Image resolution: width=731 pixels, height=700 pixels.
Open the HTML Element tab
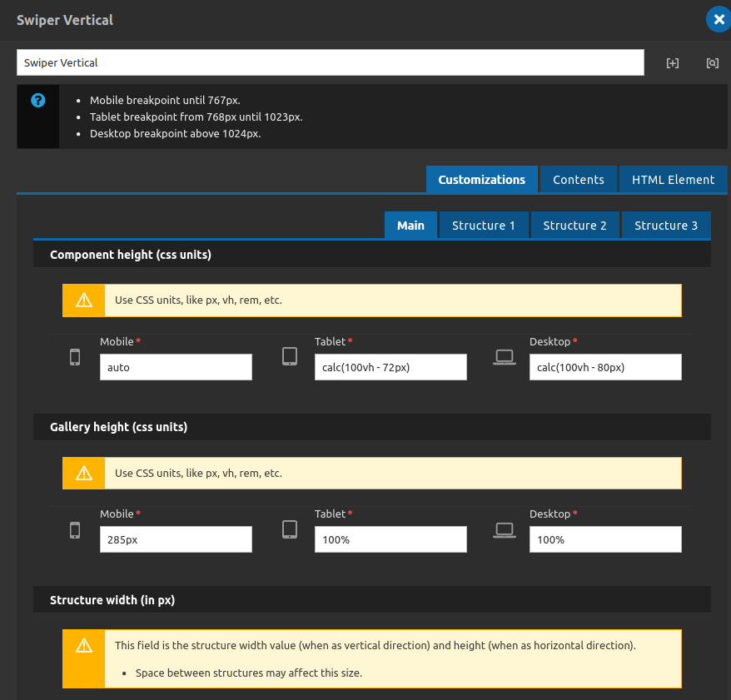[x=673, y=180]
